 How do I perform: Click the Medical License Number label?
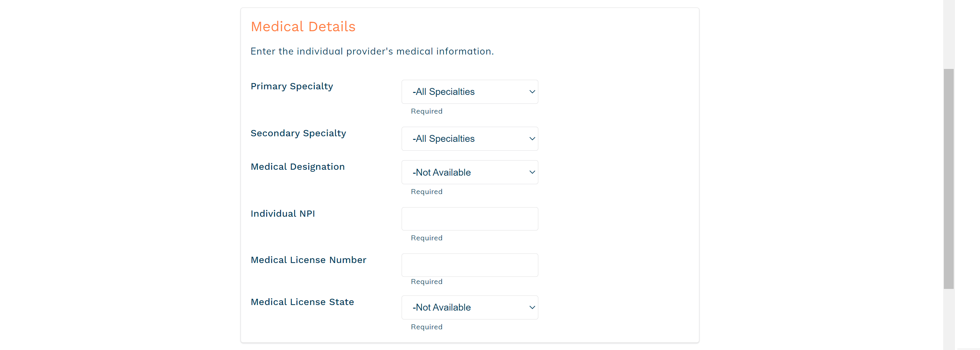[x=308, y=260]
